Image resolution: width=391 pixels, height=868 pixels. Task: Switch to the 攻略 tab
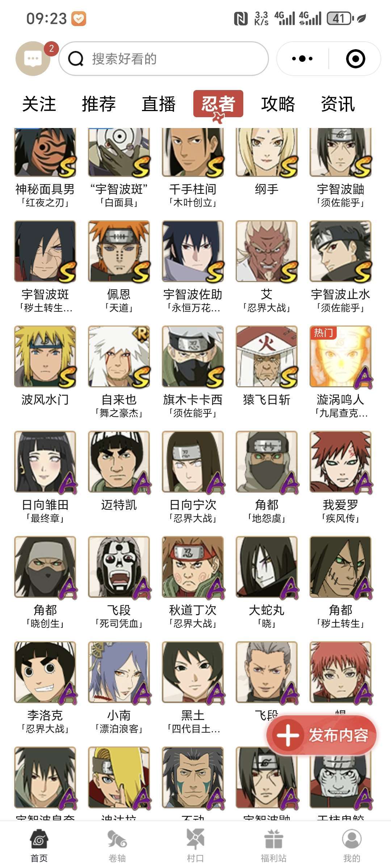point(278,104)
